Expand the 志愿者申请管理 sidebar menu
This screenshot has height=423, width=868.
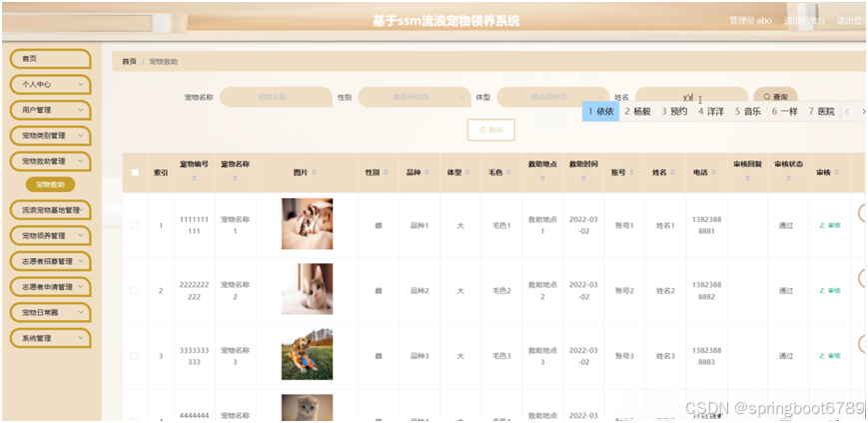pos(50,287)
